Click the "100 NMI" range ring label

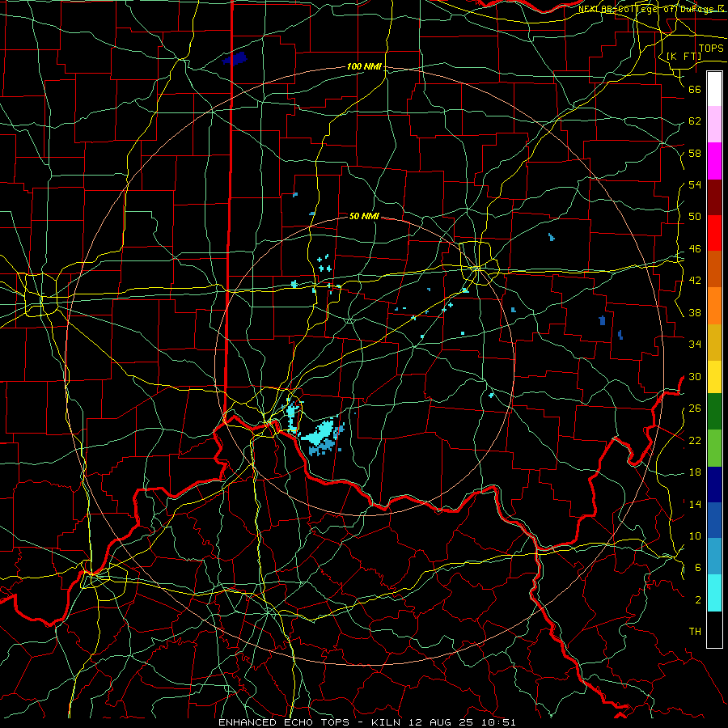(x=364, y=67)
